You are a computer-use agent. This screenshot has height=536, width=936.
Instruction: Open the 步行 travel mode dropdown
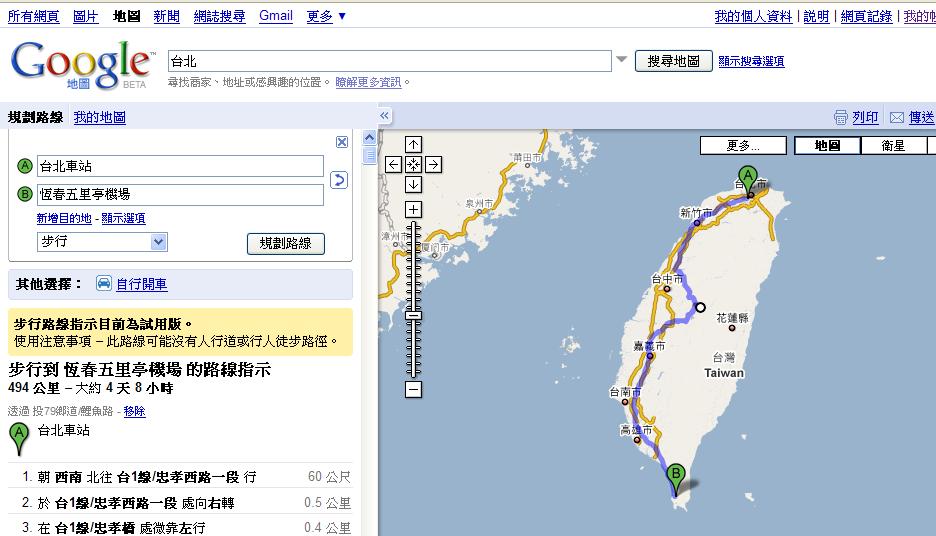click(102, 242)
